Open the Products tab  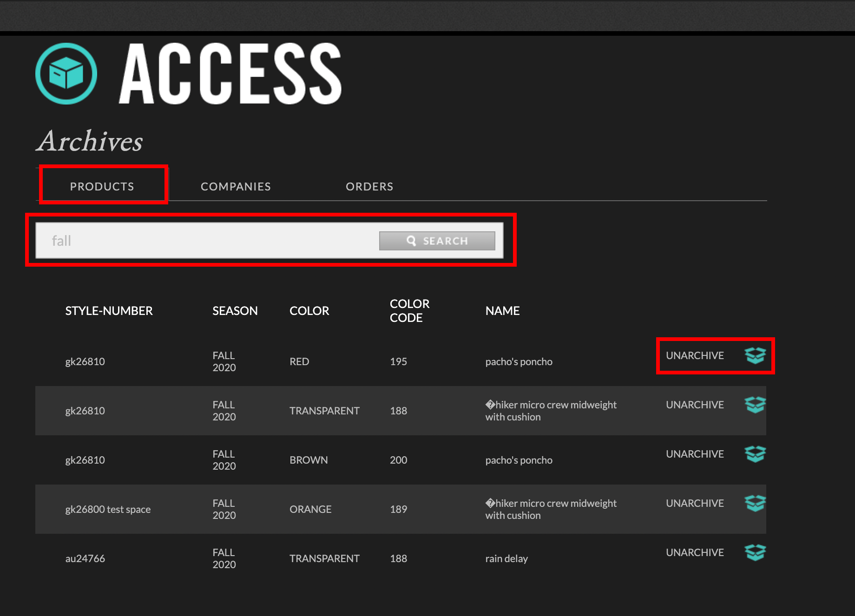(x=102, y=186)
